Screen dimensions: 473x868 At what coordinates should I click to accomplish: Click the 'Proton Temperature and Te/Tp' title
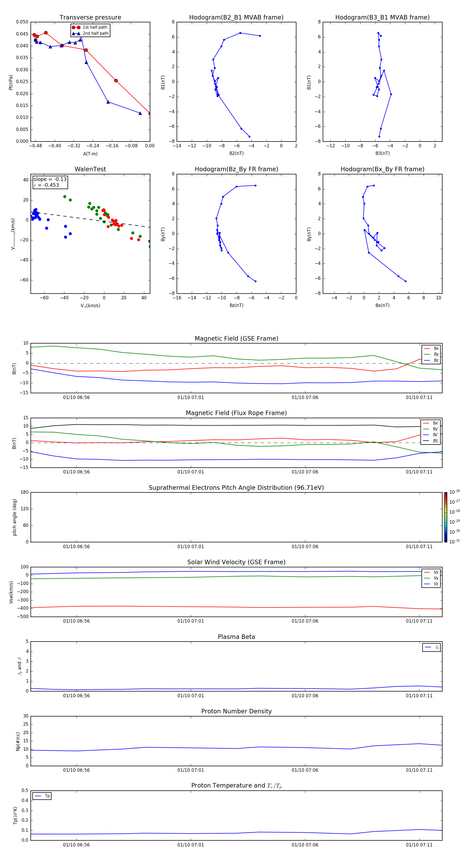[236, 786]
